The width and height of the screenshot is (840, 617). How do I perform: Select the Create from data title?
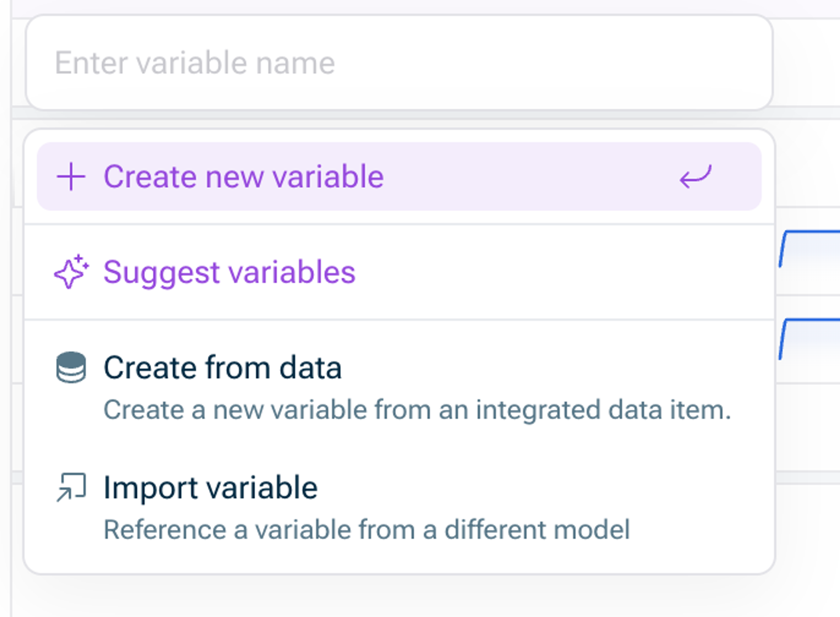tap(222, 367)
